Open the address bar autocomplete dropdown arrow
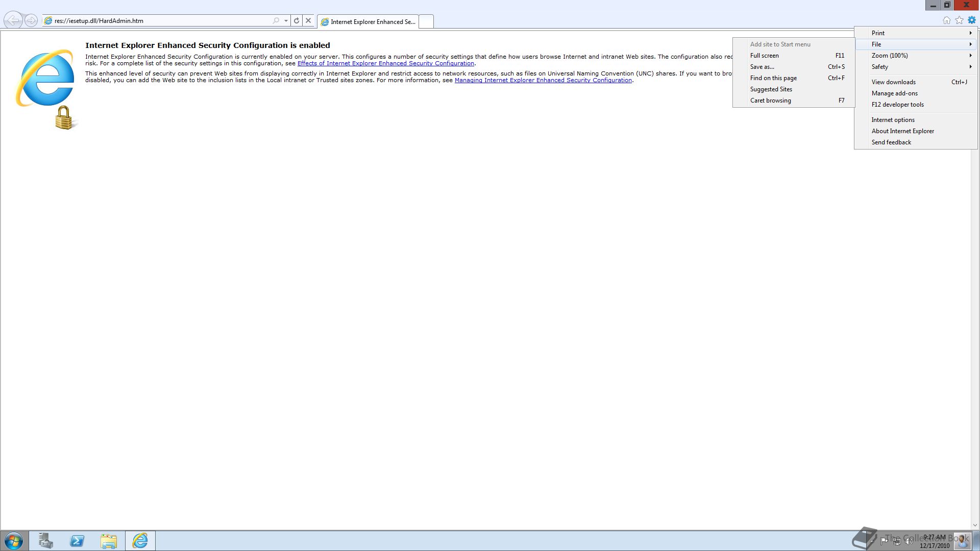 click(x=286, y=21)
